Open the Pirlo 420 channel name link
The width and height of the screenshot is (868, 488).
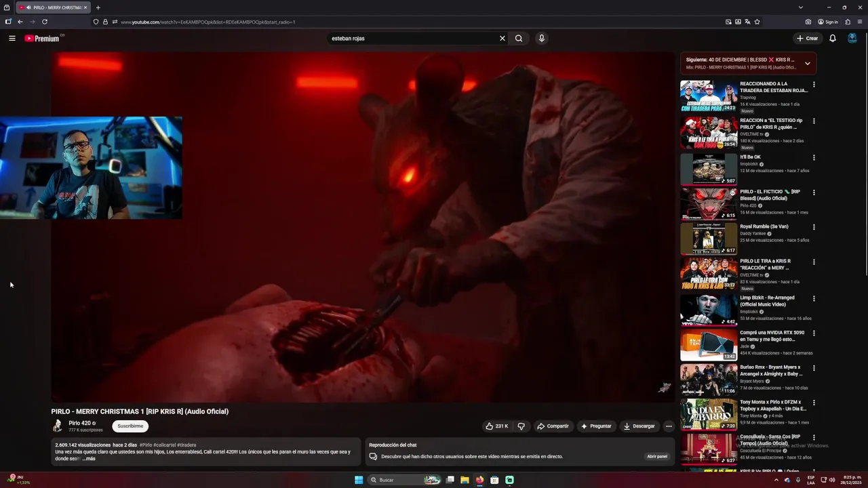point(79,423)
